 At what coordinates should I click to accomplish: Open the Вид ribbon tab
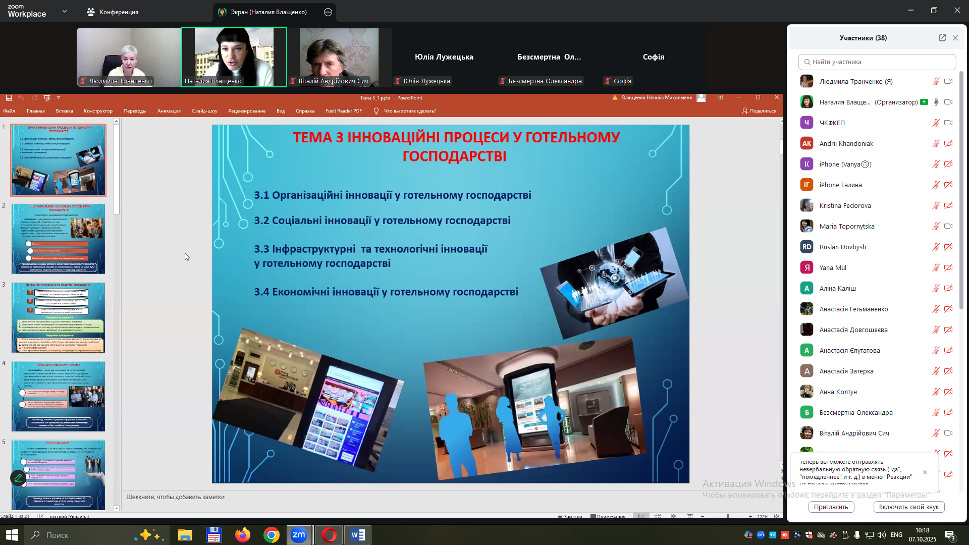click(x=281, y=111)
